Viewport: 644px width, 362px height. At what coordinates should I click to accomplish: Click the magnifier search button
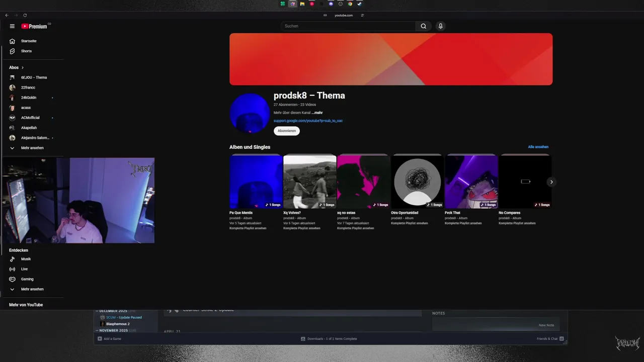(424, 26)
